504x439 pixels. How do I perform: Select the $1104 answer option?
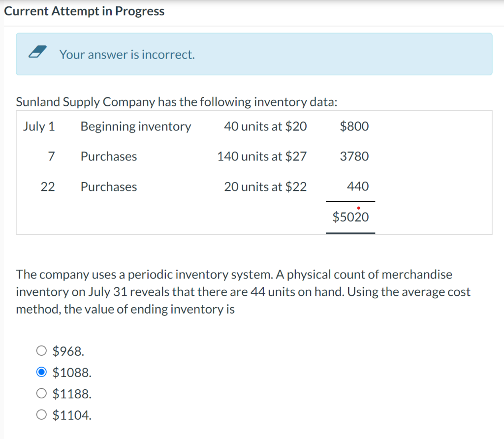pos(41,414)
